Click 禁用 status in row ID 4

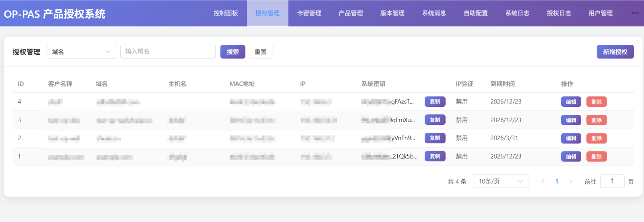click(x=462, y=102)
